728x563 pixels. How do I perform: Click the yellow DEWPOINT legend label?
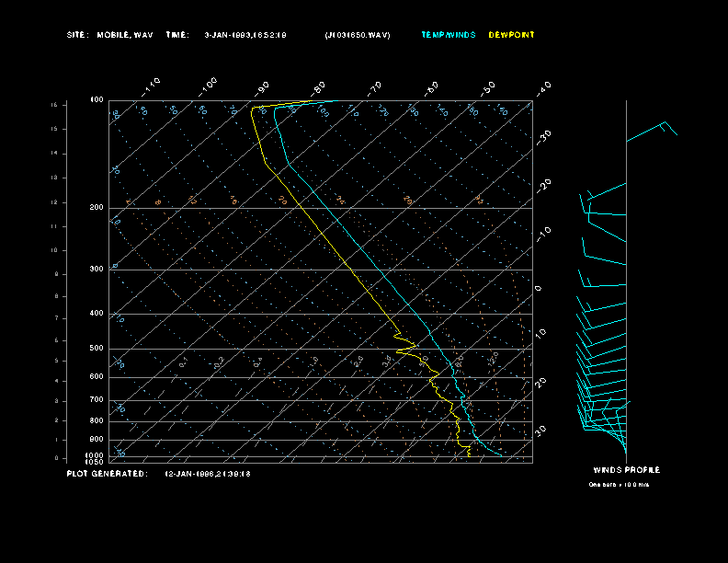511,35
